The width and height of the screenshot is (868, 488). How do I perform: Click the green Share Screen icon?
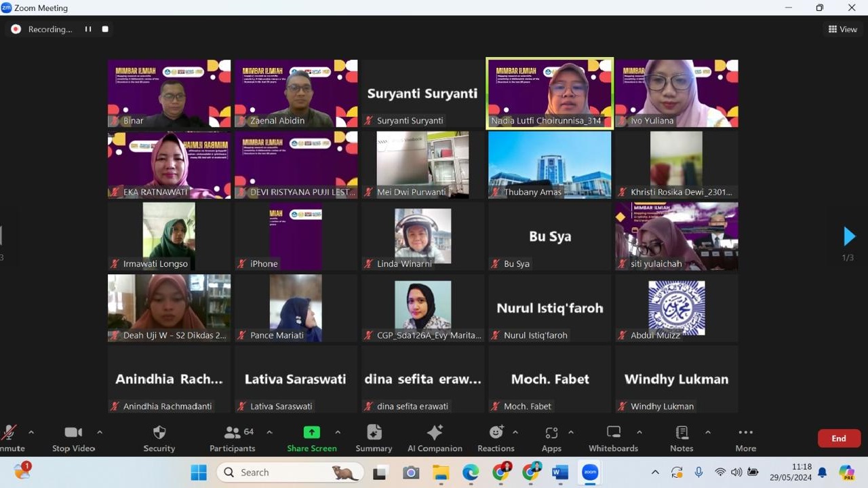click(x=311, y=433)
